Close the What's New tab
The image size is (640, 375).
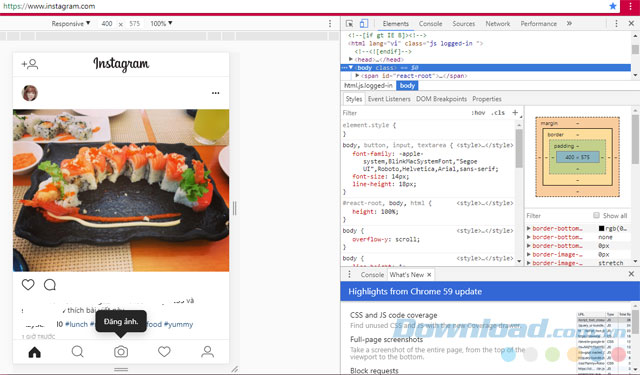(x=429, y=275)
